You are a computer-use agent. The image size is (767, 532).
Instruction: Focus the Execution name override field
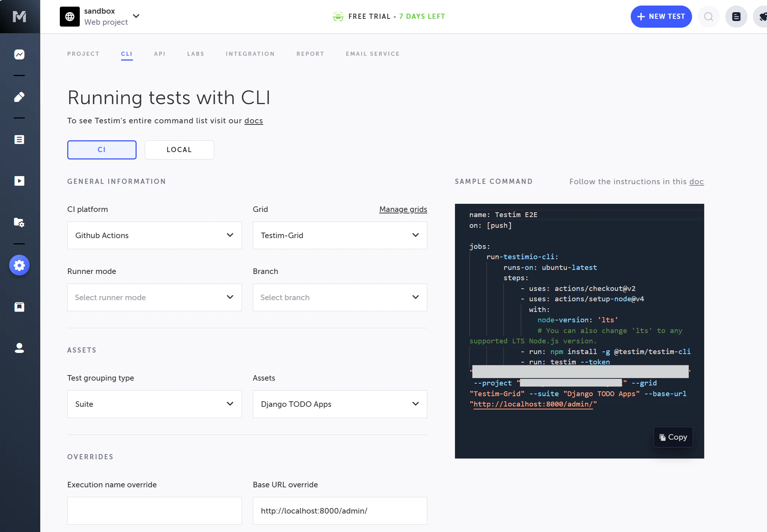click(x=154, y=511)
